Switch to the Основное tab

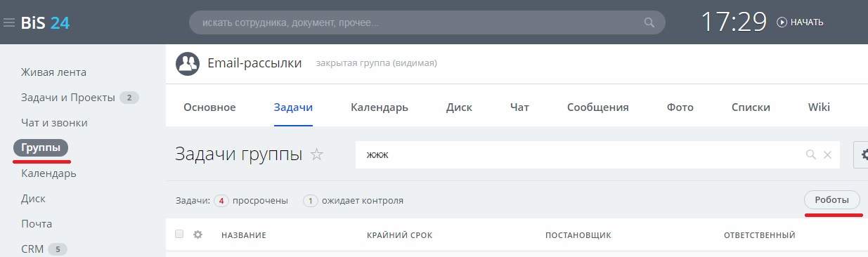209,107
